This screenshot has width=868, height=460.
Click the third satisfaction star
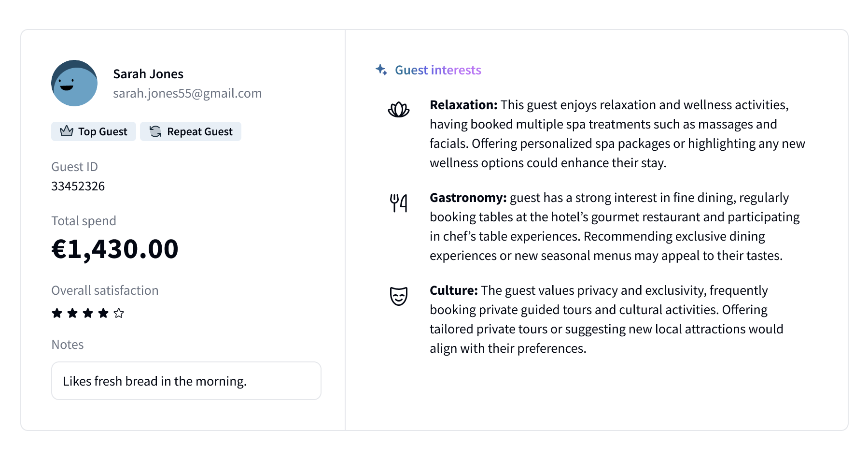[x=88, y=313]
